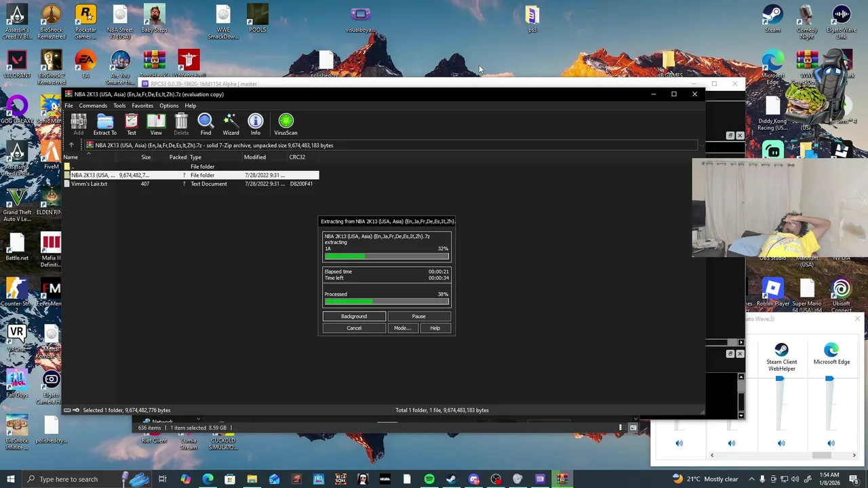Image resolution: width=868 pixels, height=488 pixels.
Task: Cancel the extraction
Action: click(x=354, y=328)
